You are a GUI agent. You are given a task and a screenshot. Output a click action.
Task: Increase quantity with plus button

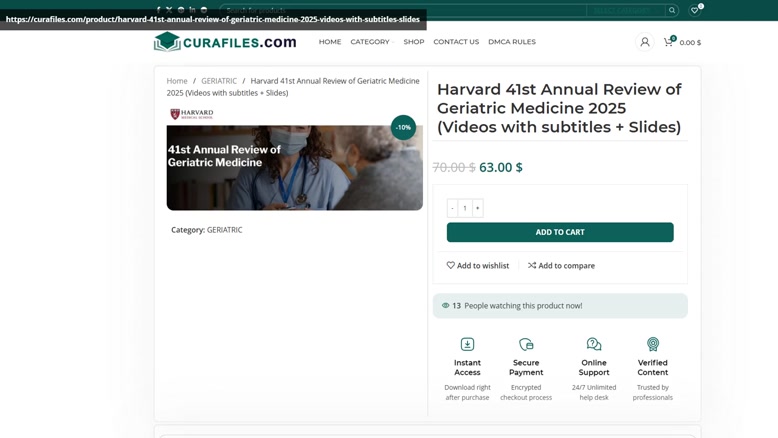(477, 208)
